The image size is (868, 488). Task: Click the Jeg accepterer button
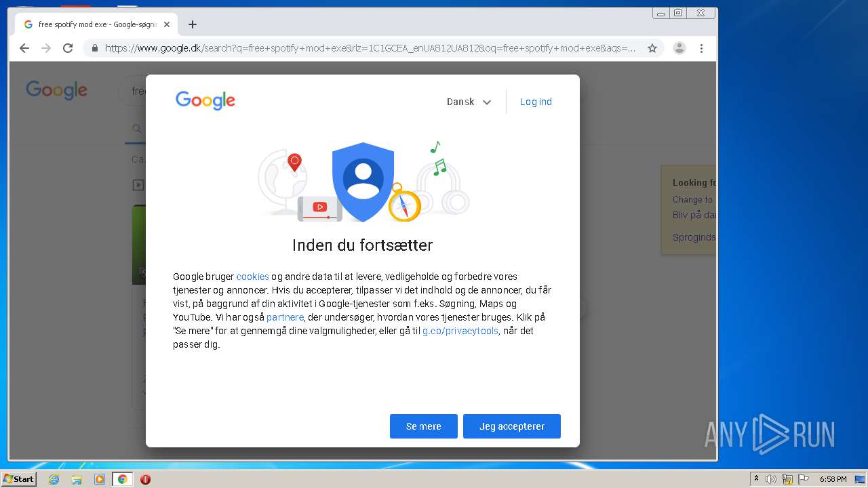pyautogui.click(x=512, y=426)
